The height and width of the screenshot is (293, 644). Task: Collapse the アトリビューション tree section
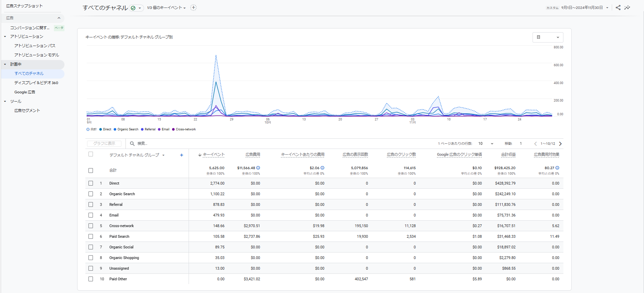click(5, 36)
